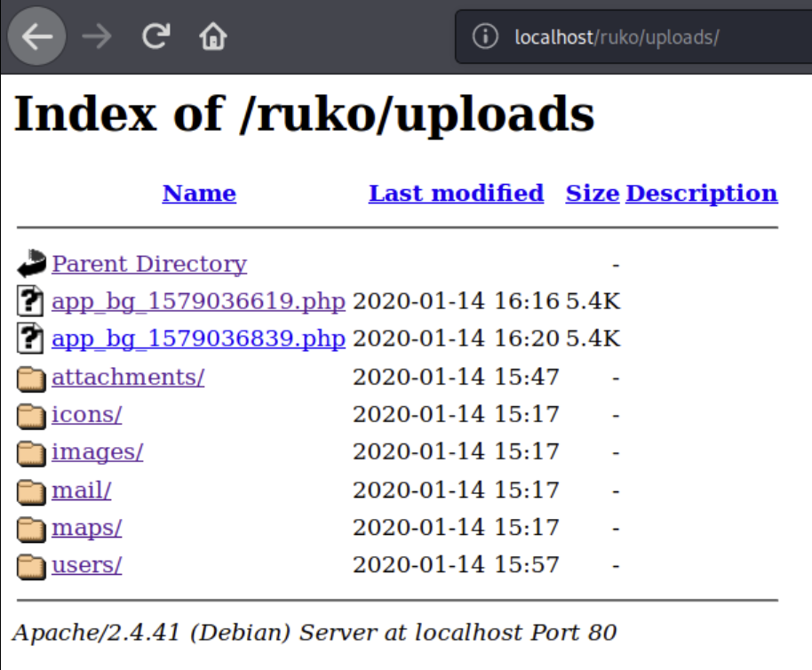Click the folder icon next to maps/

pyautogui.click(x=31, y=529)
